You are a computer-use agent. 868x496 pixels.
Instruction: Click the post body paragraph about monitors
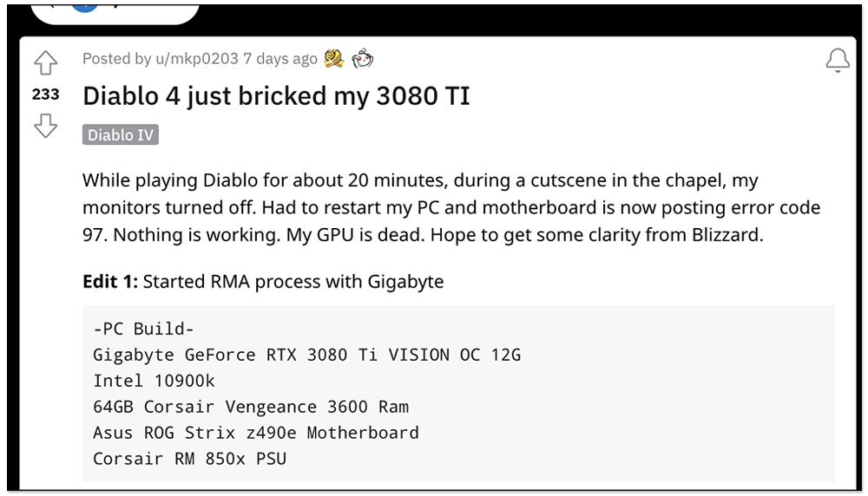(450, 208)
